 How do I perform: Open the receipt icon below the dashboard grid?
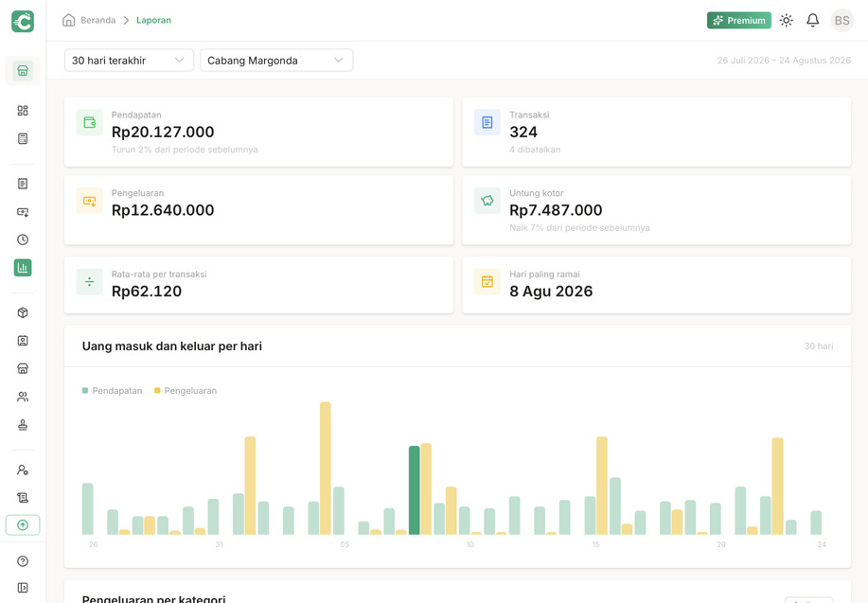pyautogui.click(x=23, y=138)
